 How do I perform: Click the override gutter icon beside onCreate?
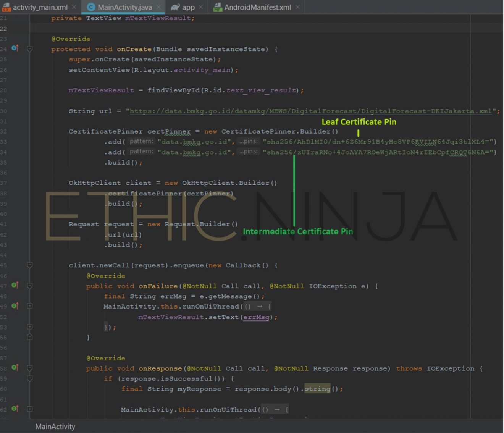(15, 48)
